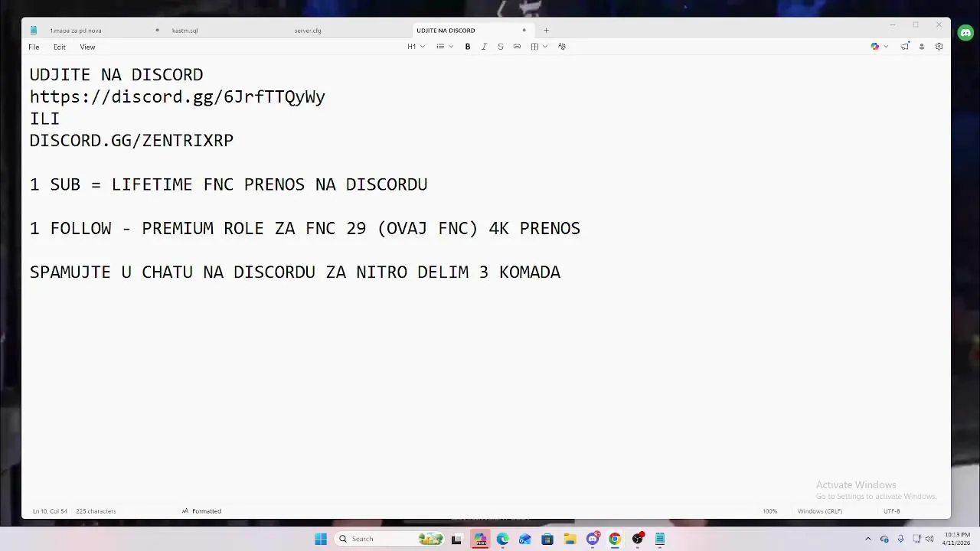980x551 pixels.
Task: Toggle the Formatted mode in status bar
Action: tap(201, 511)
